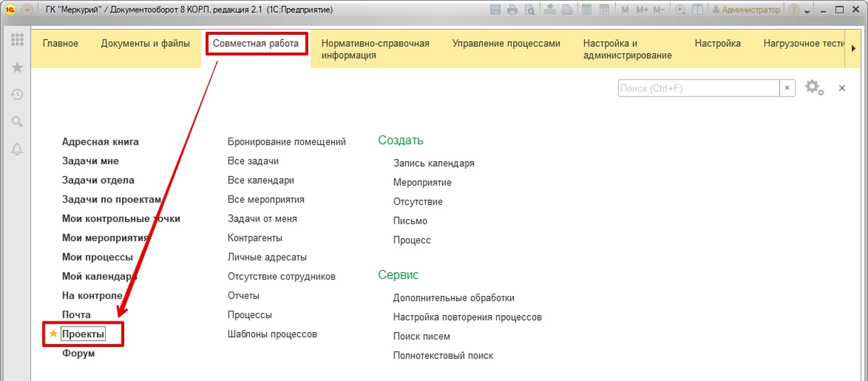Open Все мероприятия
868x381 pixels.
click(x=266, y=199)
